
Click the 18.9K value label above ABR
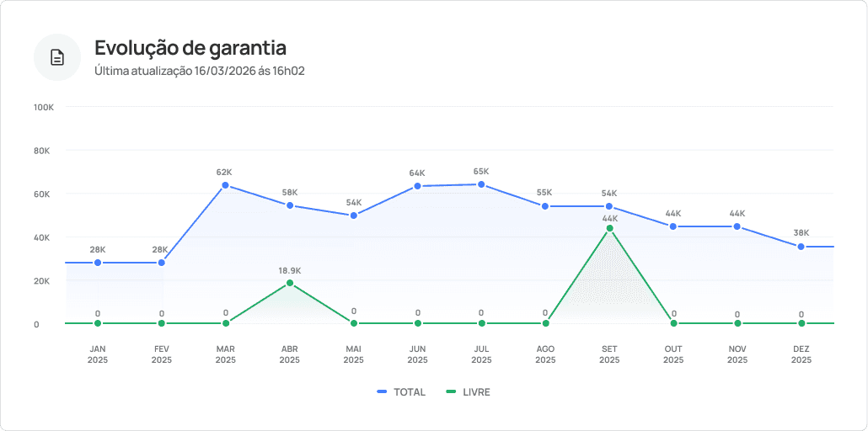[290, 270]
